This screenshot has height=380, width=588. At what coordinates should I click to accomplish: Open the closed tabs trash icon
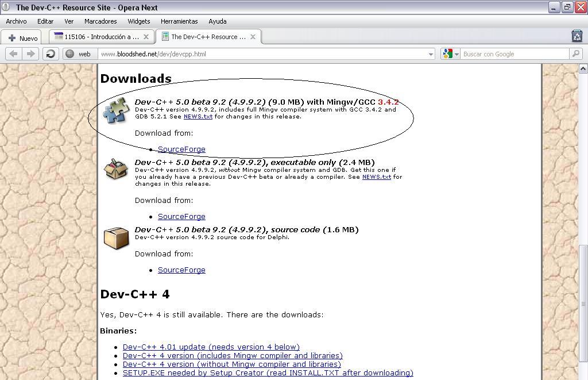(577, 36)
